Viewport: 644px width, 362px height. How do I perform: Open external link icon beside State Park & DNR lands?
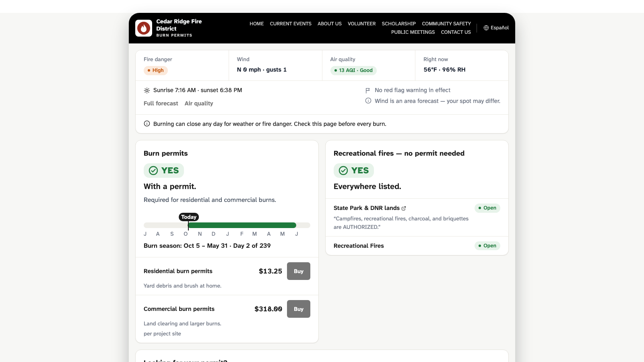404,208
